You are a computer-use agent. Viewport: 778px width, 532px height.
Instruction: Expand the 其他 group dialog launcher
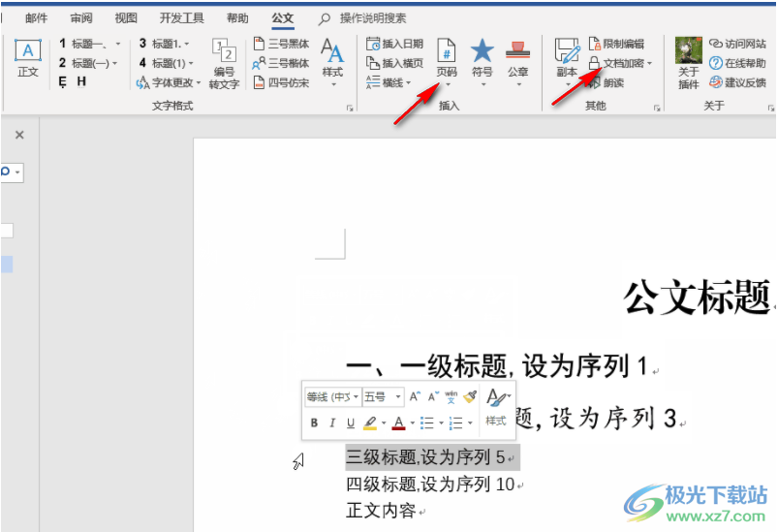tap(657, 108)
